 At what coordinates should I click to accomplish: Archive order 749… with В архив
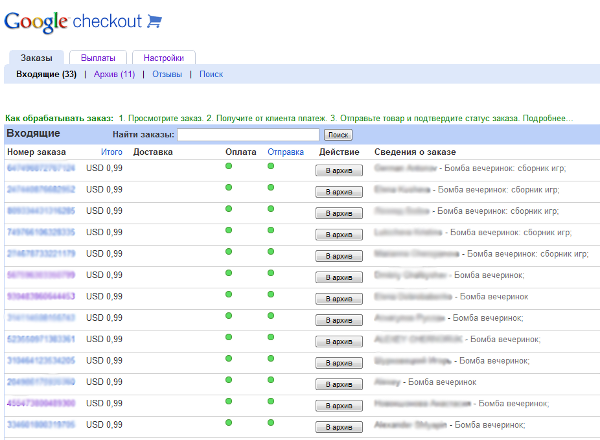tap(339, 235)
